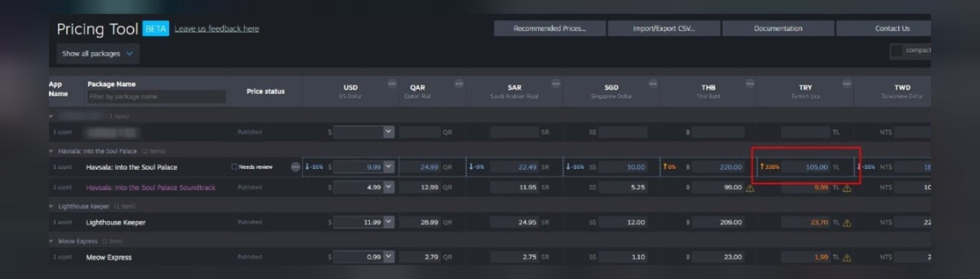The height and width of the screenshot is (279, 980).
Task: Edit the SGD 10.00 price for Havsala
Action: click(623, 167)
